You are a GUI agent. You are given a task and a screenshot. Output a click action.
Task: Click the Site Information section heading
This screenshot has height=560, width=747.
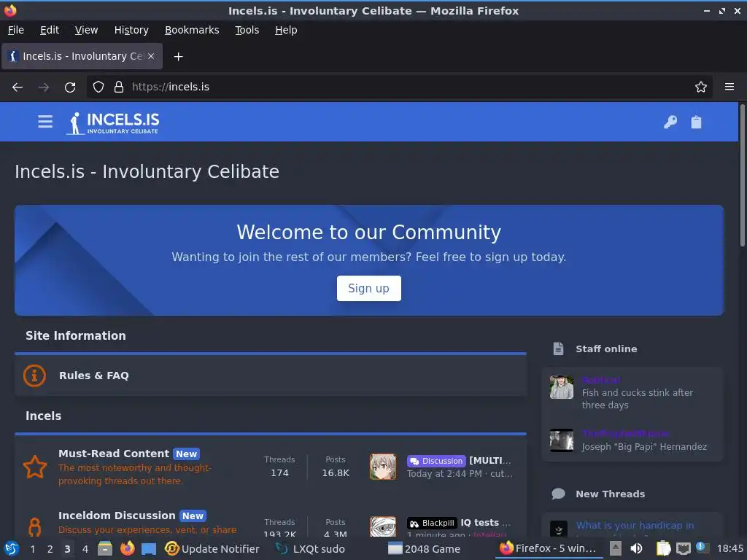click(x=76, y=335)
